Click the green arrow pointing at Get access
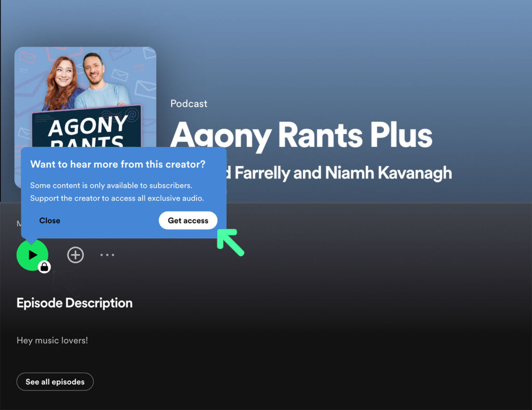 pyautogui.click(x=230, y=242)
